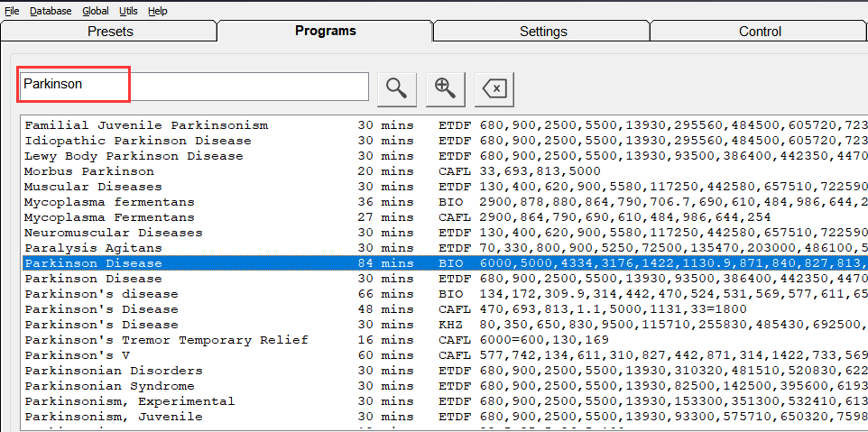Image resolution: width=868 pixels, height=432 pixels.
Task: Click the magnifier-plus extended search icon
Action: (445, 87)
